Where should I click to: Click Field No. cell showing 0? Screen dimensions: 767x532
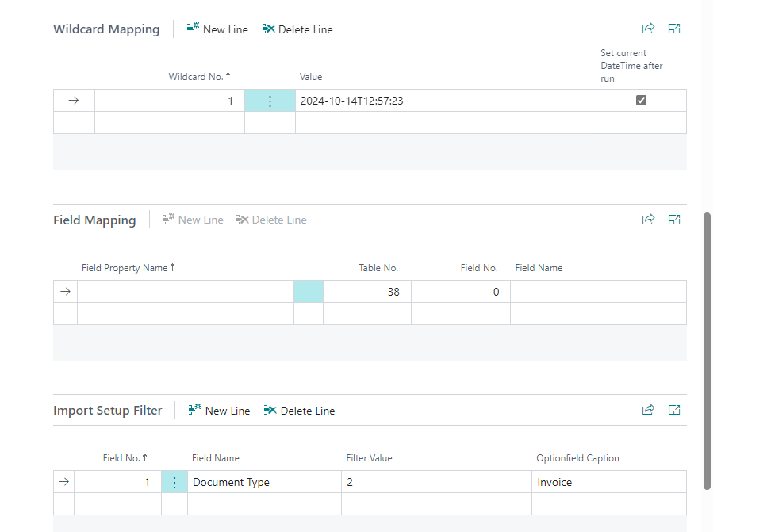[461, 292]
